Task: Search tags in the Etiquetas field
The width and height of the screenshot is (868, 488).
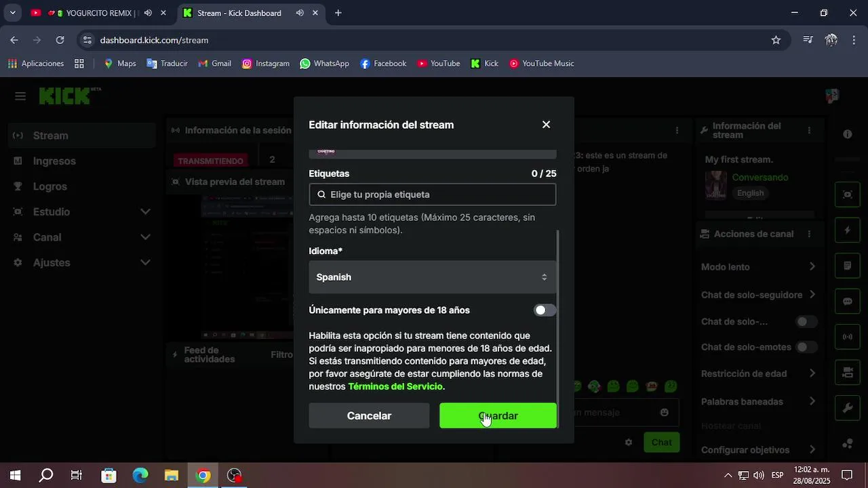Action: [x=433, y=195]
